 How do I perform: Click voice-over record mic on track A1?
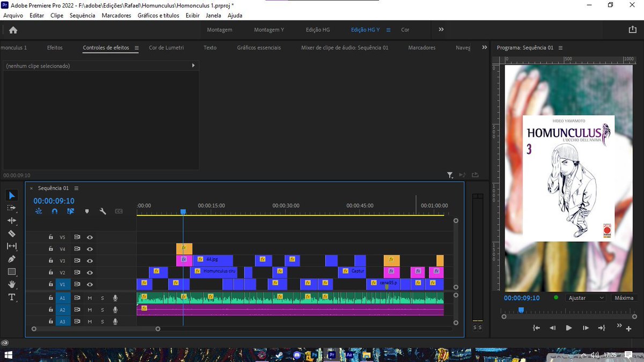(x=115, y=298)
